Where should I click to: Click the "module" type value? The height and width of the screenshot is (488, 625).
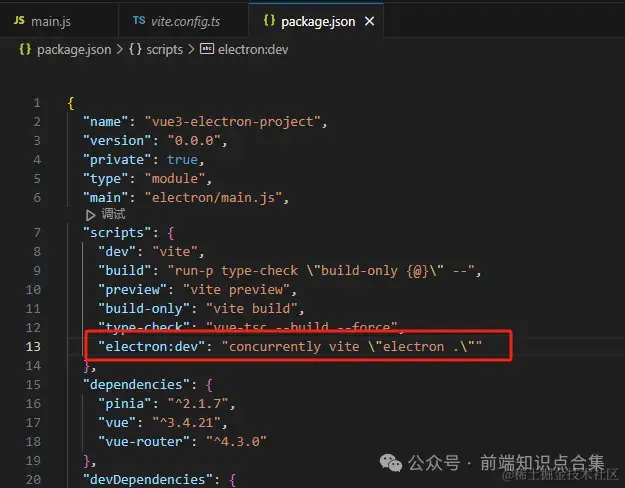[175, 178]
